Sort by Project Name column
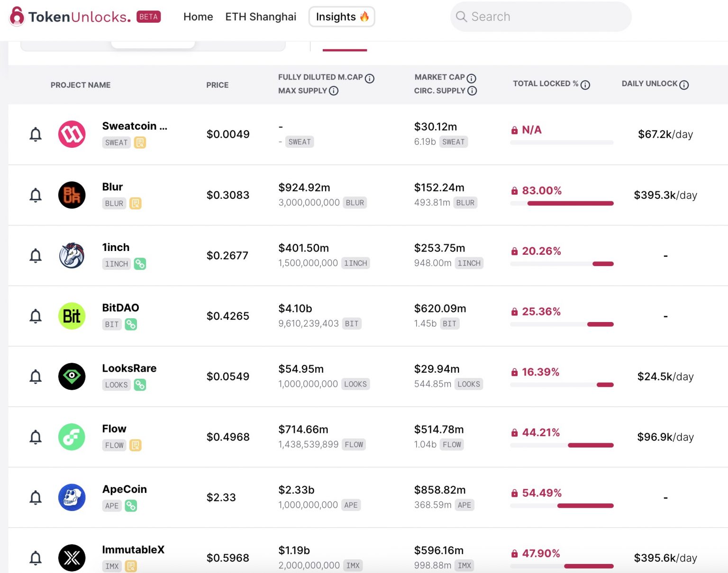The height and width of the screenshot is (573, 728). (x=81, y=85)
